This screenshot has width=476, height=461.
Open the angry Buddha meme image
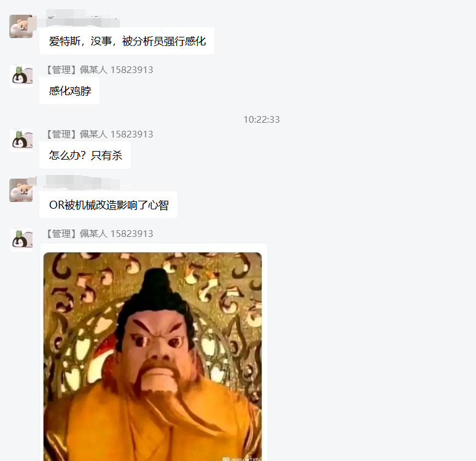click(x=153, y=357)
